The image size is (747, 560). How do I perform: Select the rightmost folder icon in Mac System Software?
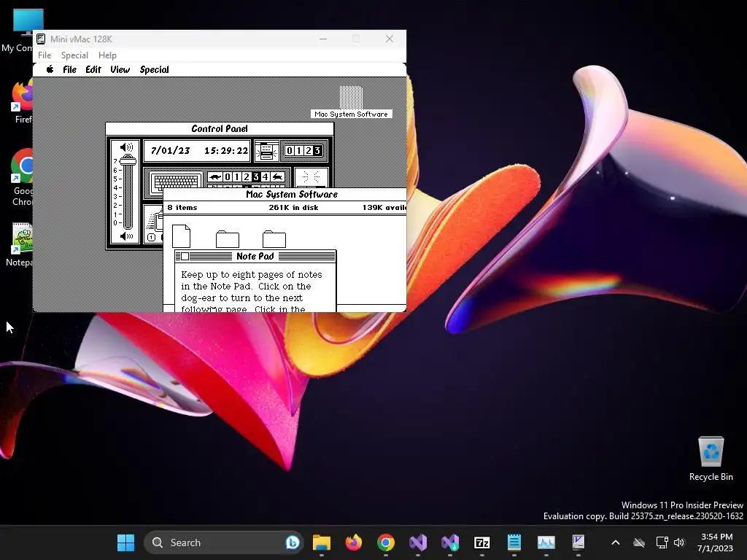coord(274,239)
